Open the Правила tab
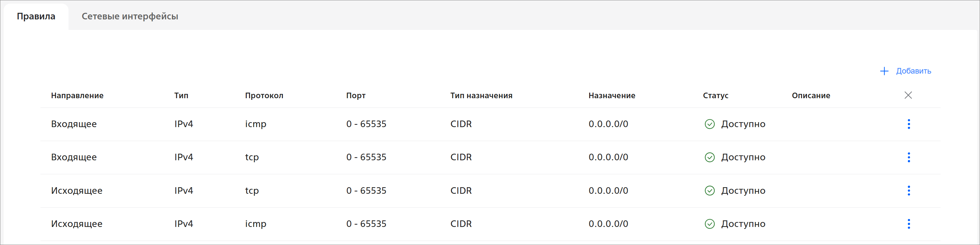Viewport: 980px width, 245px height. click(36, 16)
